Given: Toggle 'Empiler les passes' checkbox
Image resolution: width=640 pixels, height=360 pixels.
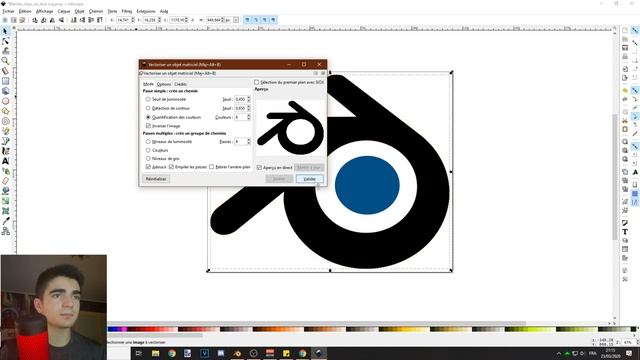Looking at the screenshot, I should point(171,167).
